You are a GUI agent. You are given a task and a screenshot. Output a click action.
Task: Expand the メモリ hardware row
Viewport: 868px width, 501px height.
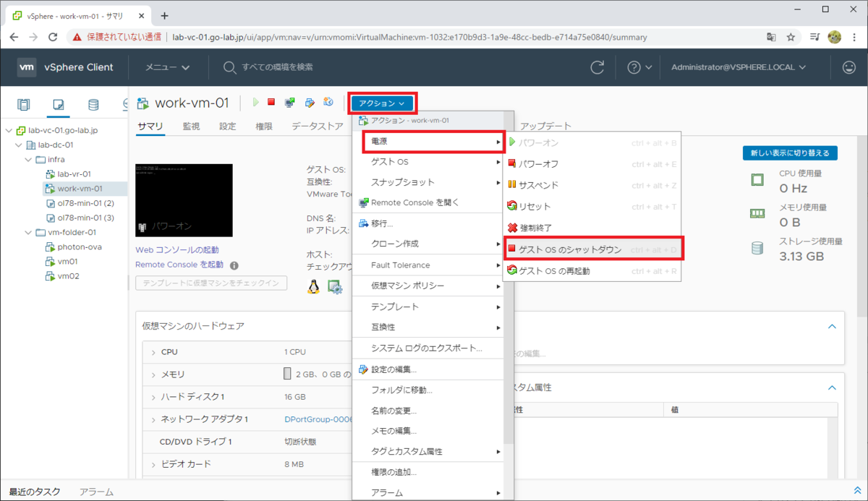[x=153, y=374]
